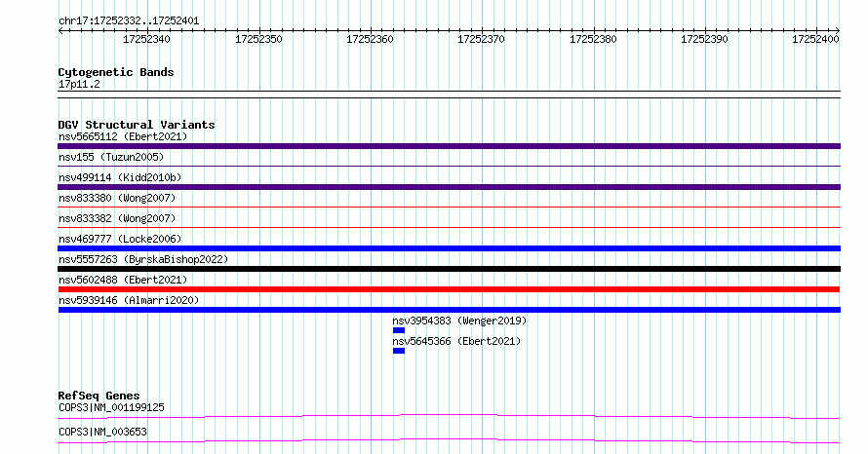The height and width of the screenshot is (454, 868).
Task: Open nsv3954383 (Wenger2019) variant label
Action: coord(459,321)
